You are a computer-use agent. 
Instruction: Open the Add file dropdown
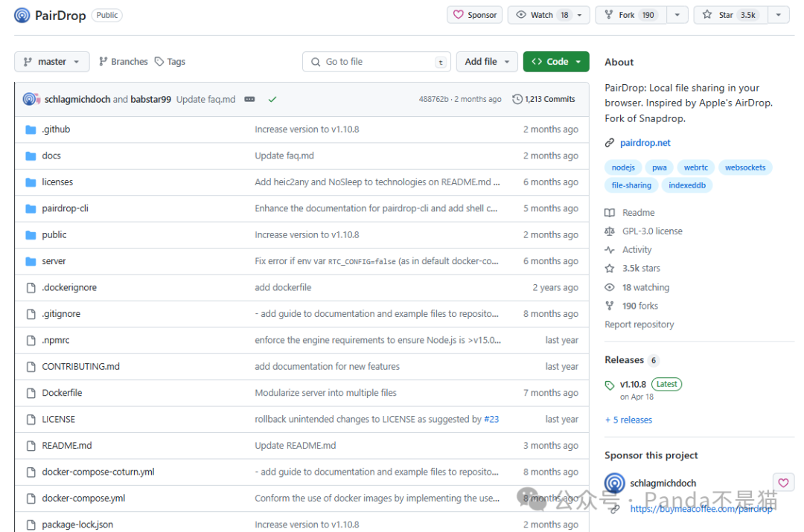[487, 62]
